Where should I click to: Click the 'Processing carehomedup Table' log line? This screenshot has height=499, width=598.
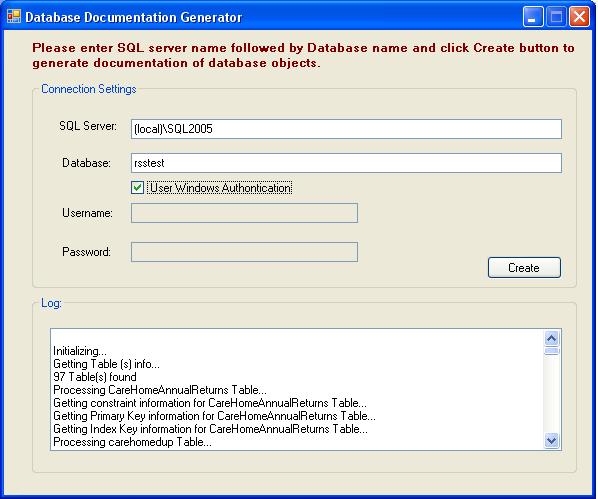132,442
